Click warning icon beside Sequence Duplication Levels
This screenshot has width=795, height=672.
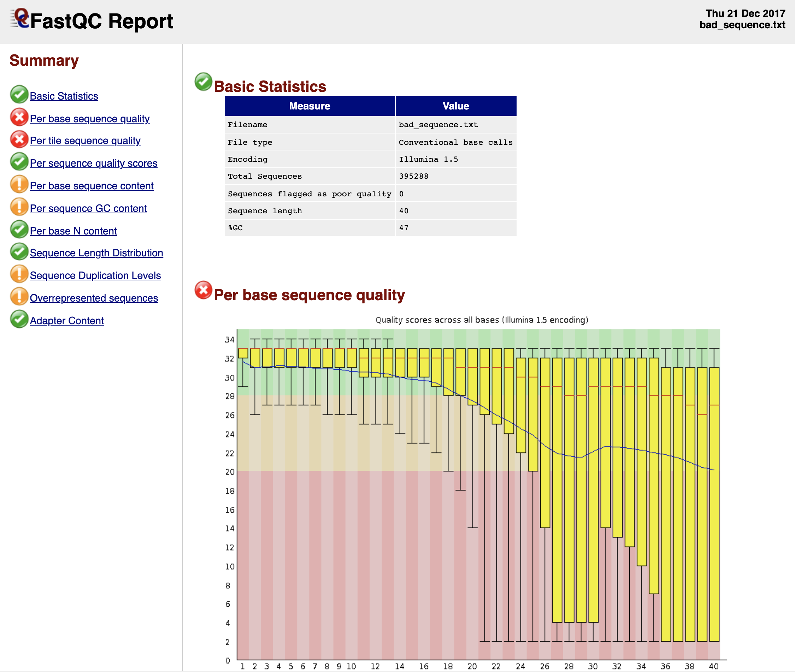(x=19, y=274)
